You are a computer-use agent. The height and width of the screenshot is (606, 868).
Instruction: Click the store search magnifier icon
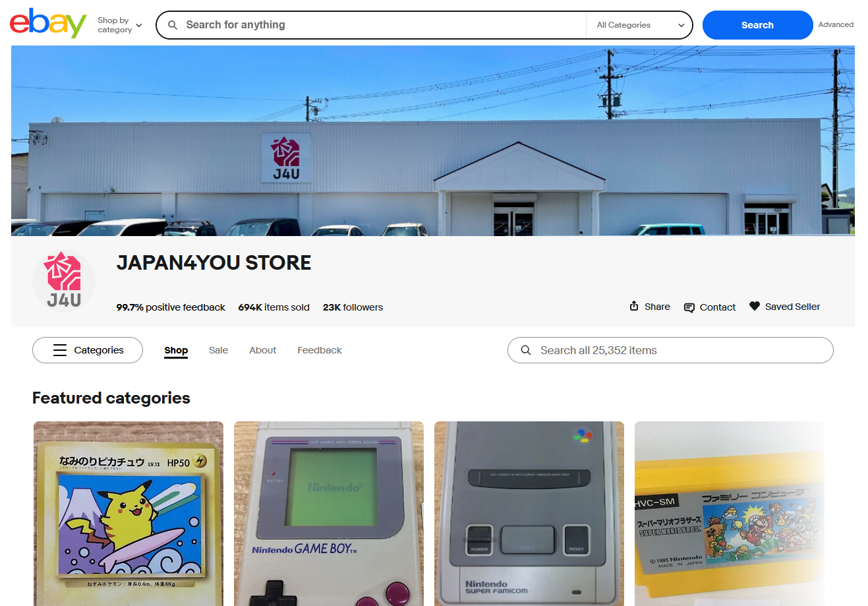click(526, 350)
